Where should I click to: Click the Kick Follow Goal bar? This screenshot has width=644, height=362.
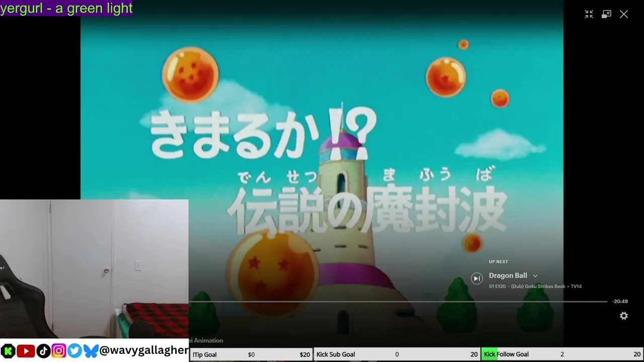(562, 354)
